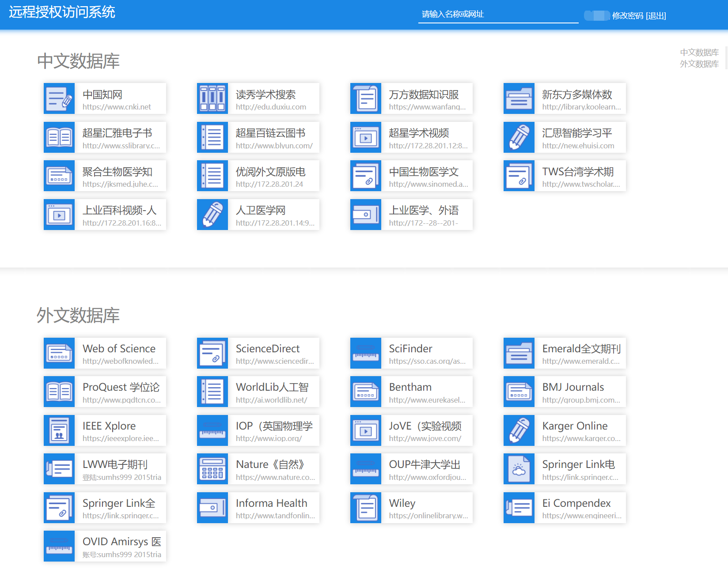Screen dimensions: 728x577
Task: Jump to 外文数据库 in side navigation
Action: [x=699, y=64]
